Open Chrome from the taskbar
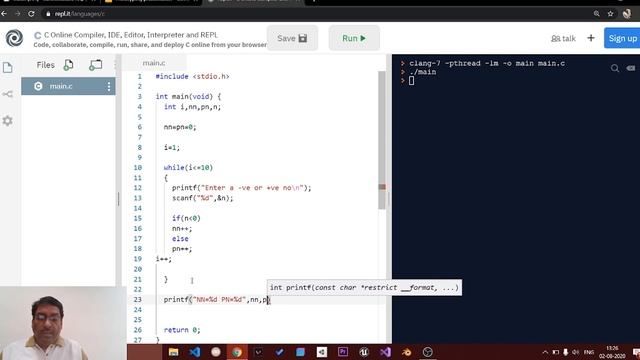The image size is (640, 360). point(237,352)
